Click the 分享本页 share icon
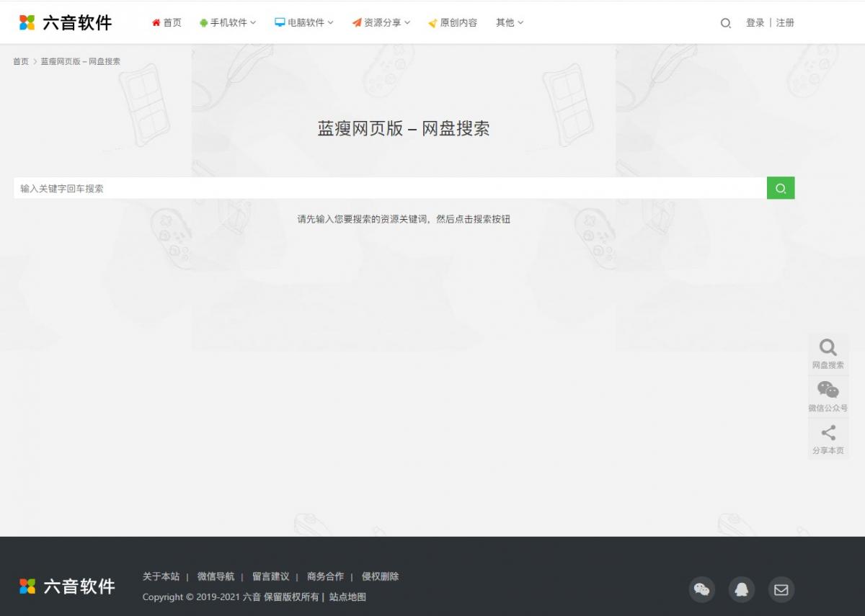 (x=828, y=439)
